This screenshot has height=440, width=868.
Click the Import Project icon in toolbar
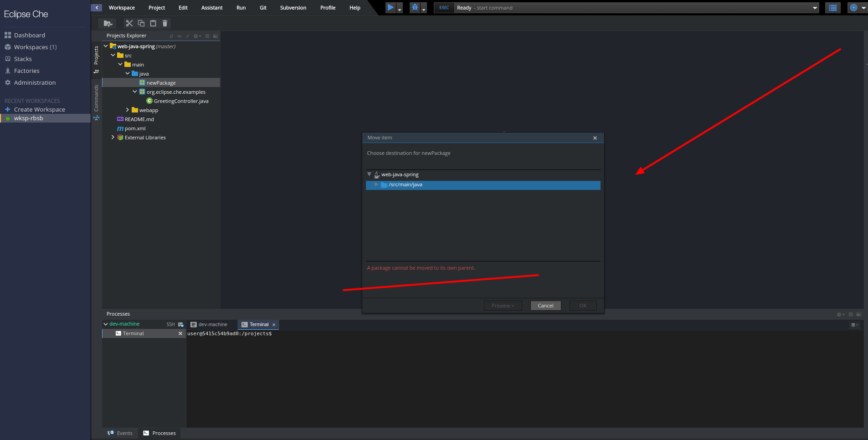click(107, 23)
